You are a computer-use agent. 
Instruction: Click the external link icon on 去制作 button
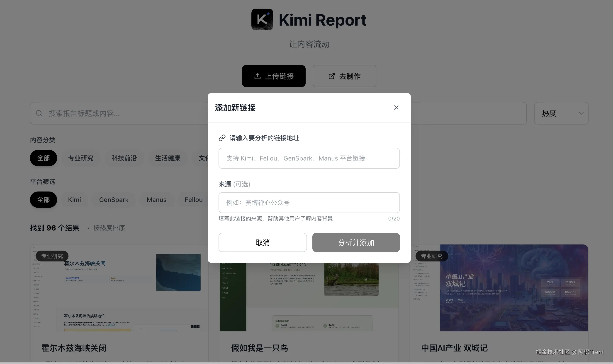click(331, 76)
